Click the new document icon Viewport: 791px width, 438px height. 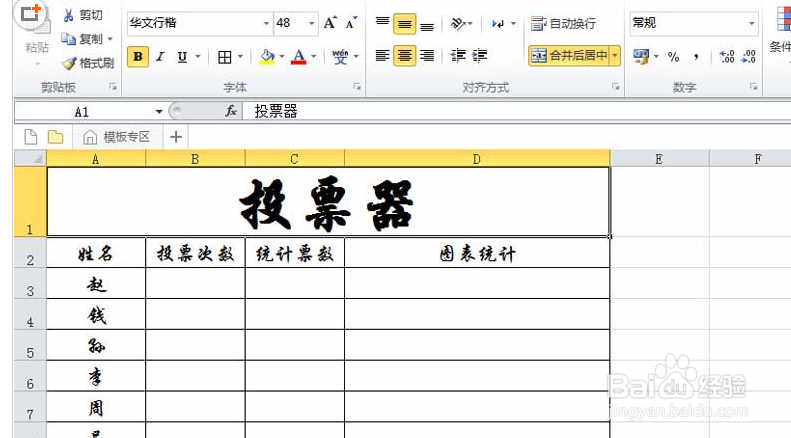point(31,137)
